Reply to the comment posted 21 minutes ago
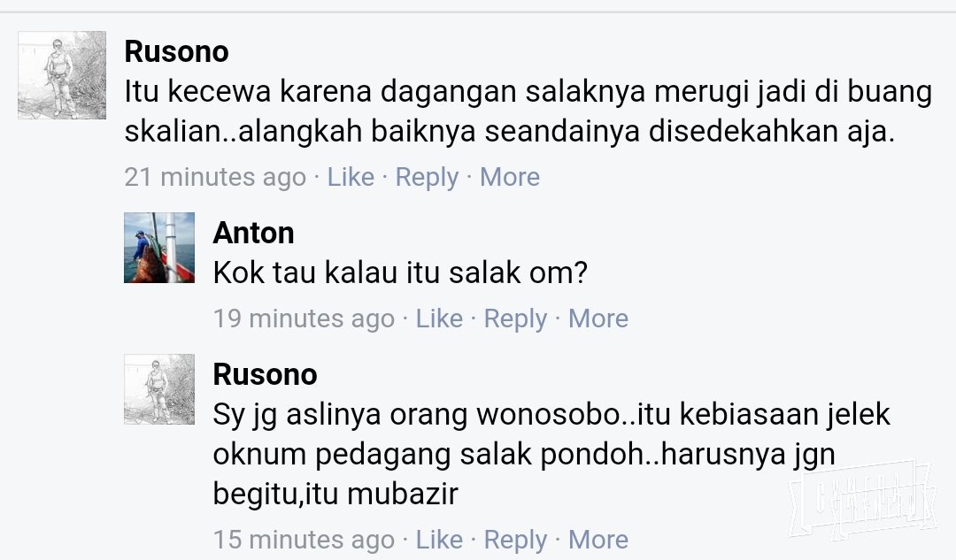The height and width of the screenshot is (560, 956). click(x=427, y=177)
